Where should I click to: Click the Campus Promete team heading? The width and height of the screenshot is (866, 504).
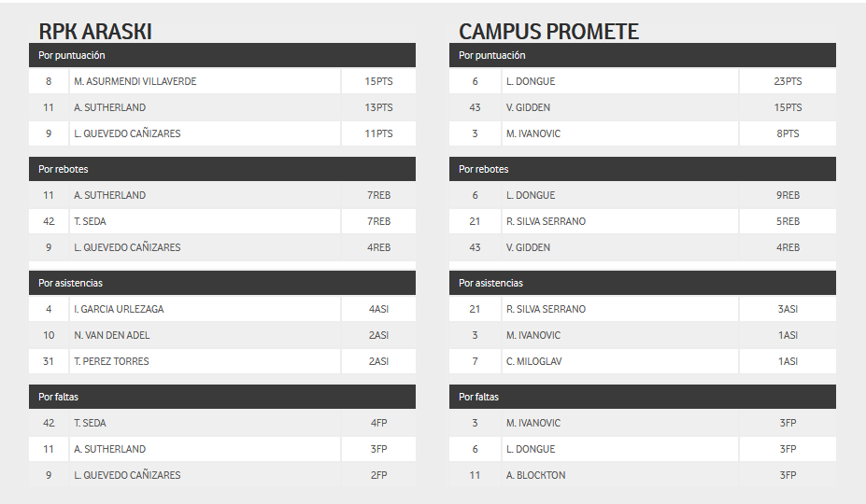tap(548, 32)
